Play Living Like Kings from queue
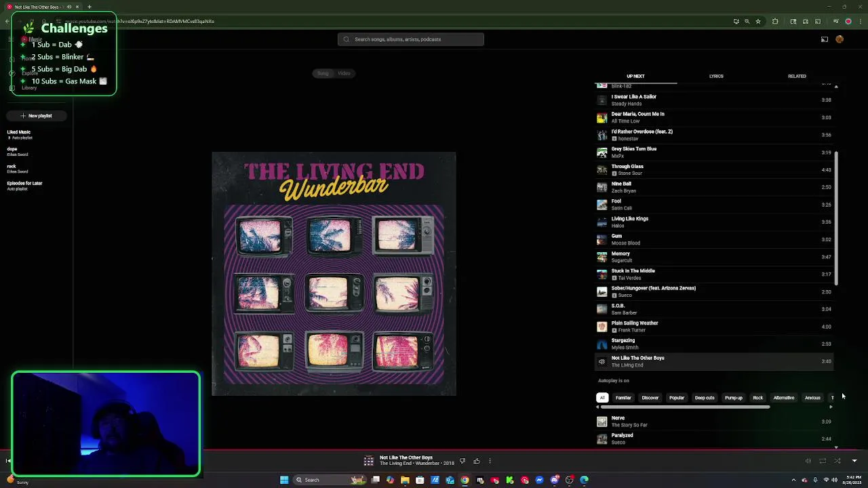 (714, 222)
